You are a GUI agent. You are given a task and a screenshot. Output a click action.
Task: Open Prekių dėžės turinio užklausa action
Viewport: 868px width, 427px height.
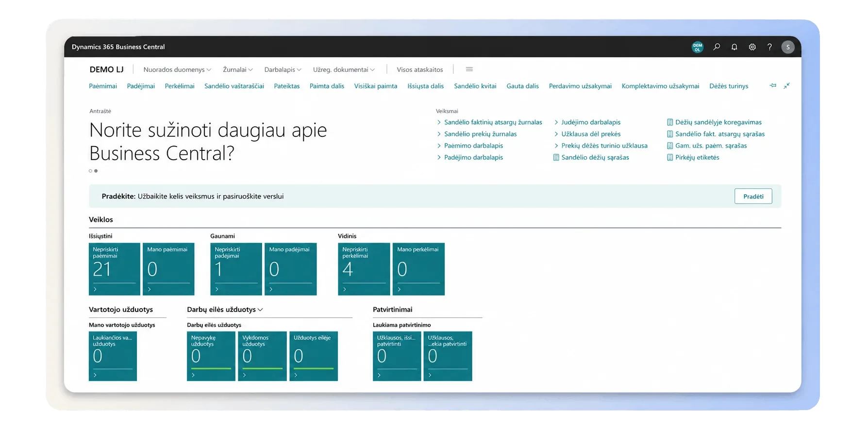601,146
